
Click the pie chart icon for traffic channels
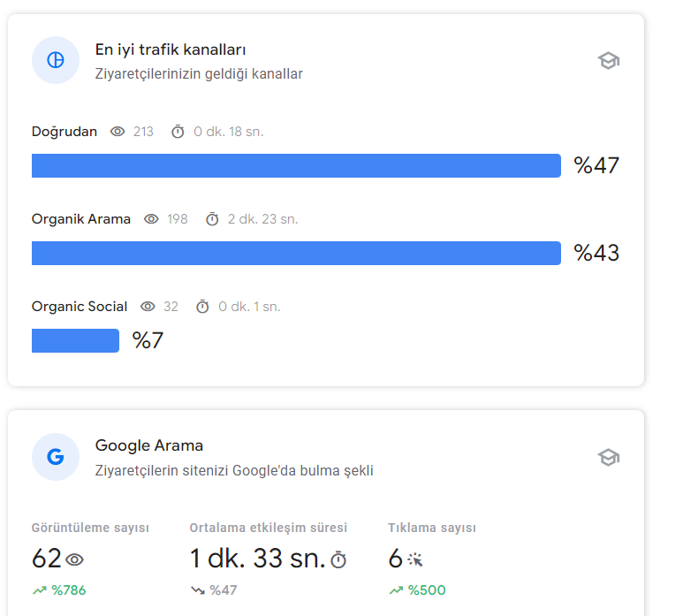(x=56, y=60)
